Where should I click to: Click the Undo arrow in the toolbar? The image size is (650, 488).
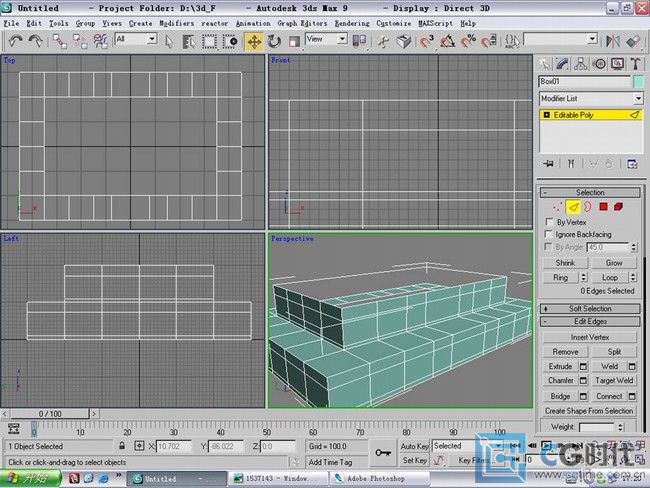point(16,41)
